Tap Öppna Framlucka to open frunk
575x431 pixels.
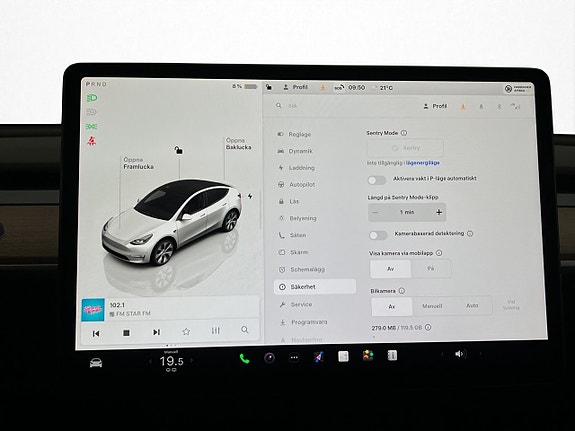[138, 163]
